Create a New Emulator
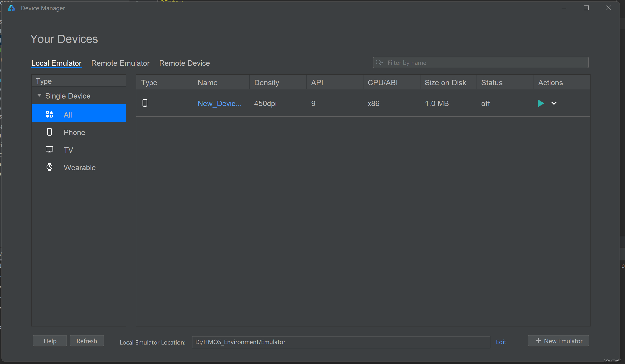The height and width of the screenshot is (364, 625). tap(558, 341)
